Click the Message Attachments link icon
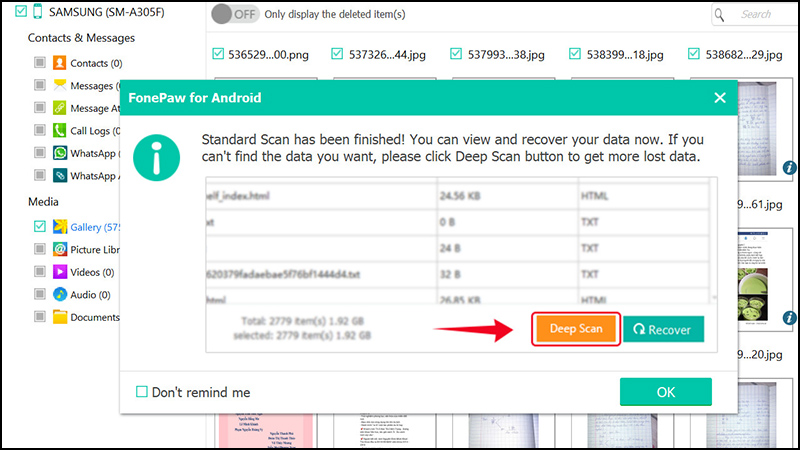The height and width of the screenshot is (450, 800). pyautogui.click(x=60, y=108)
